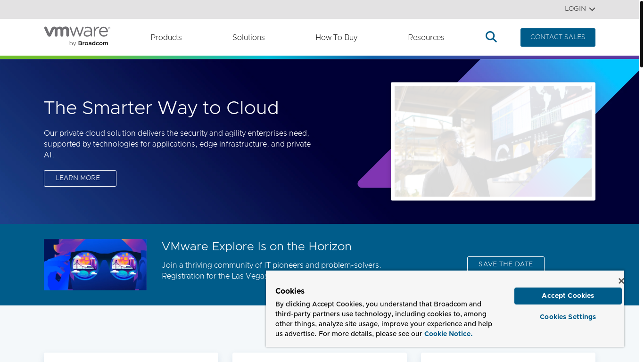The image size is (644, 362).
Task: Click the LEARN MORE button
Action: pyautogui.click(x=80, y=178)
